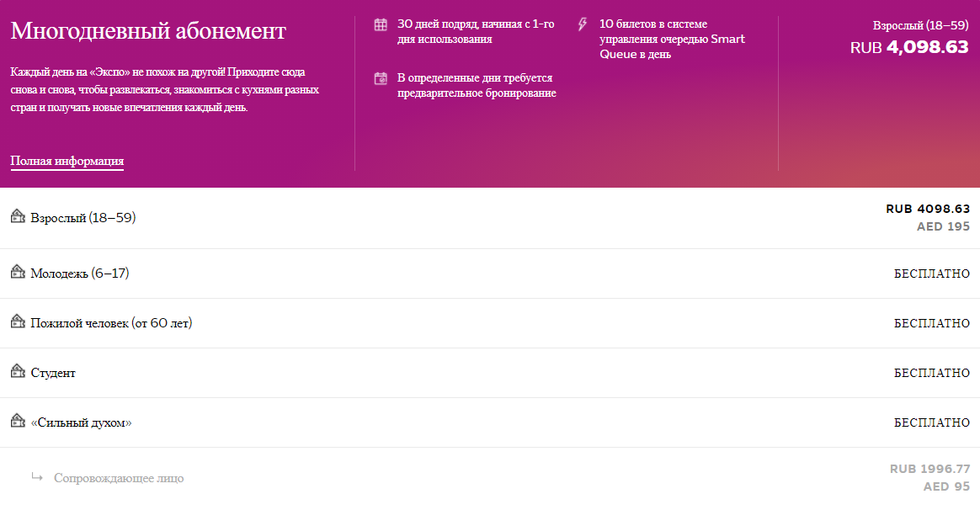Click the lightning icon beside Smart Queue text

583,24
